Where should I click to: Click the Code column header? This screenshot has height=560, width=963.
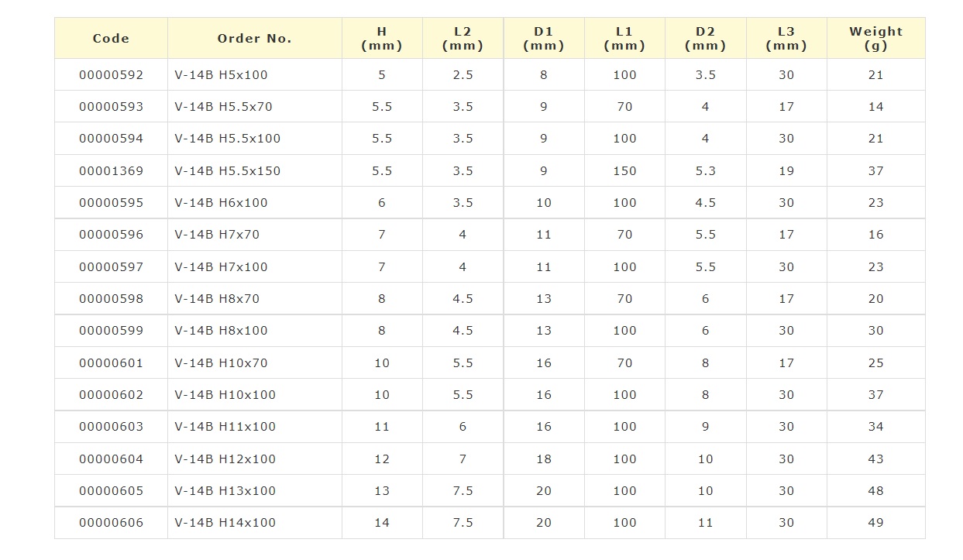click(x=111, y=39)
